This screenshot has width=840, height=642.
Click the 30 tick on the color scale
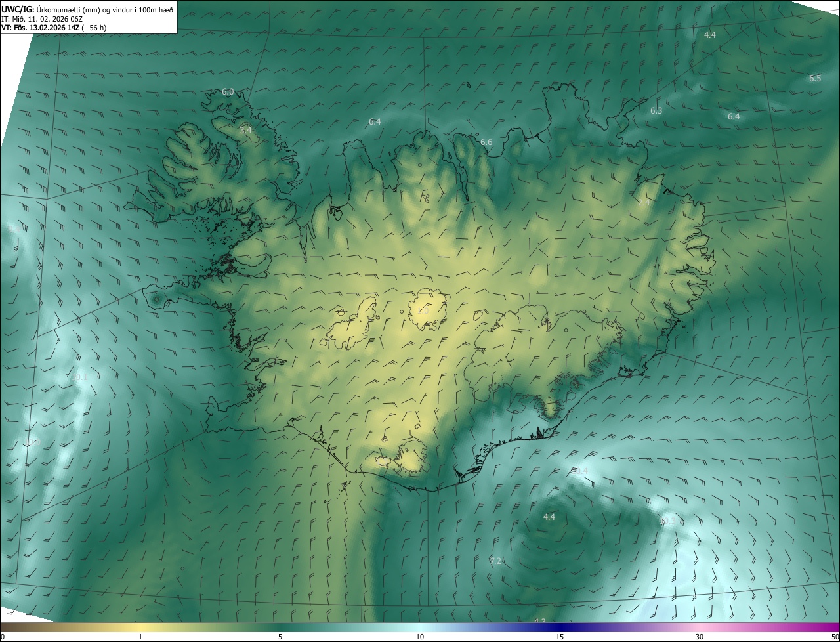coord(700,637)
